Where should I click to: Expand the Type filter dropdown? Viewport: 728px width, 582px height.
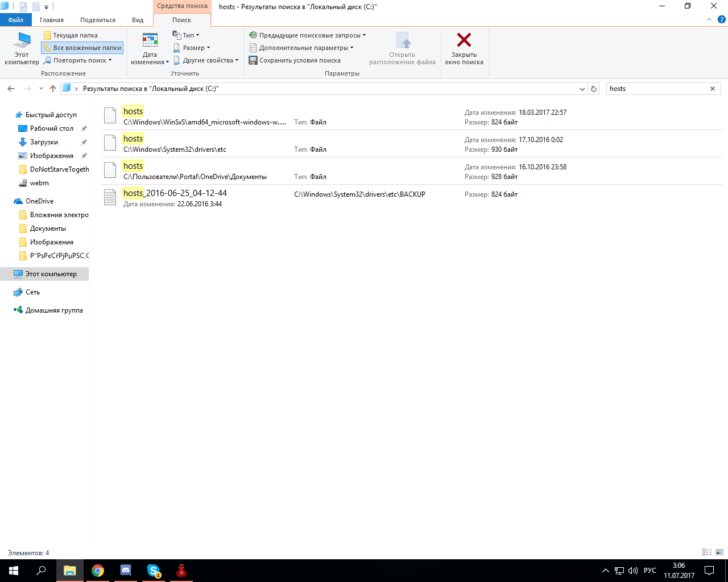[x=187, y=35]
